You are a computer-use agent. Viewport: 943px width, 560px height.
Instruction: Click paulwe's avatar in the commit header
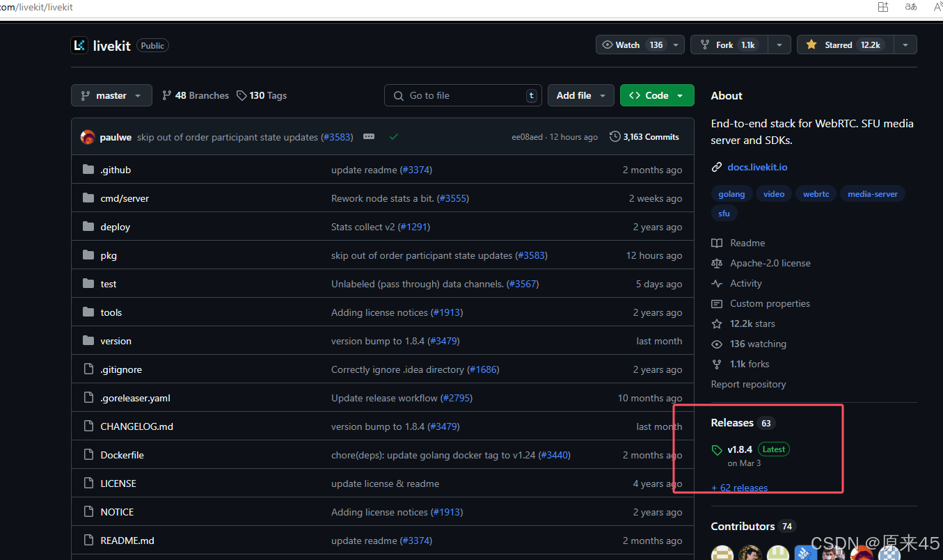click(88, 137)
